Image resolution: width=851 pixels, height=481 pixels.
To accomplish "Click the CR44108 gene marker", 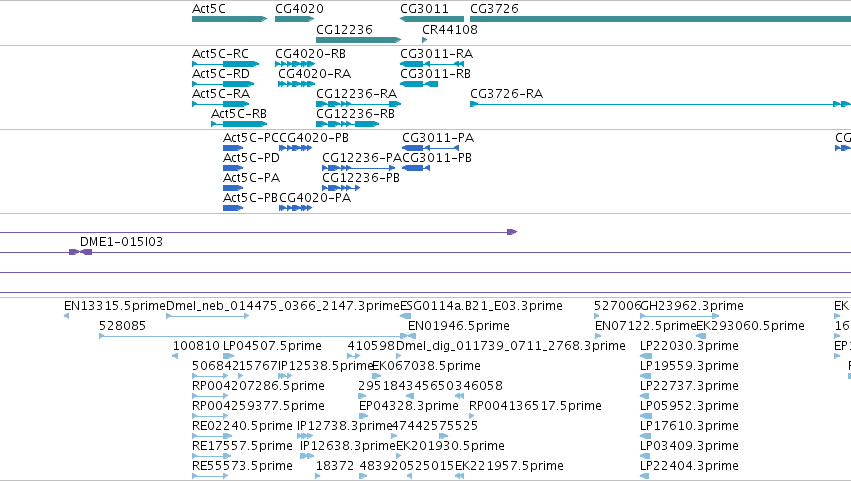I will point(424,40).
